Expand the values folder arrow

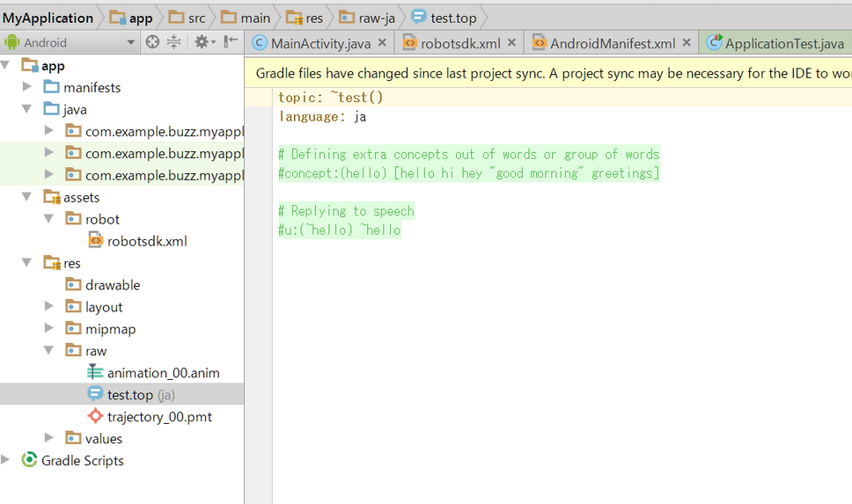pyautogui.click(x=49, y=438)
